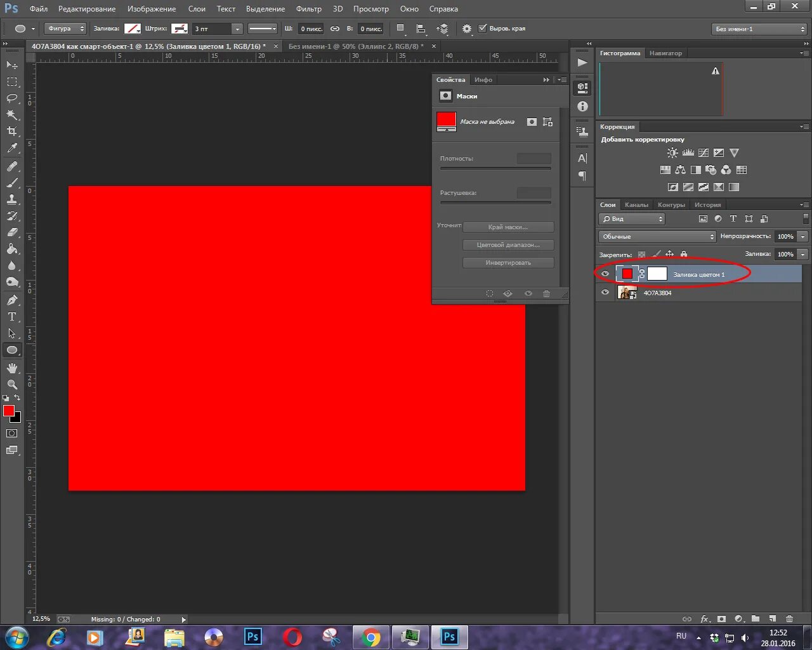
Task: Select the Horizontal Type tool
Action: 12,317
